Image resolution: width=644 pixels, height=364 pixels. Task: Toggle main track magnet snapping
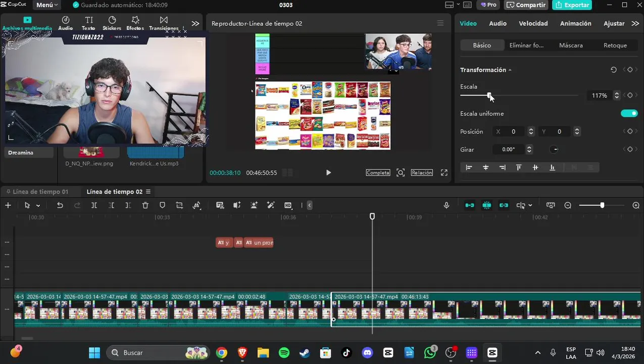[x=470, y=205]
